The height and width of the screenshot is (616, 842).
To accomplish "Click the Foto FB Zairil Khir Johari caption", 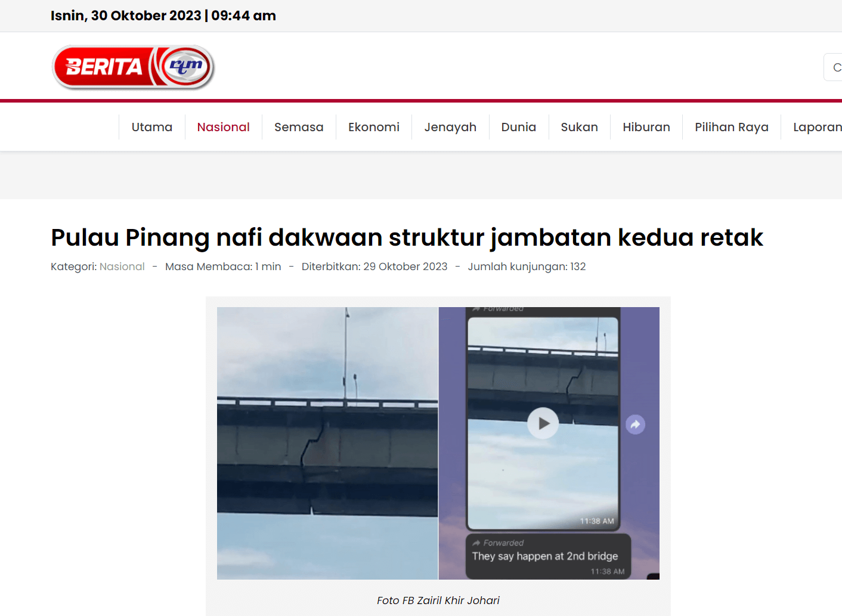I will coord(438,600).
